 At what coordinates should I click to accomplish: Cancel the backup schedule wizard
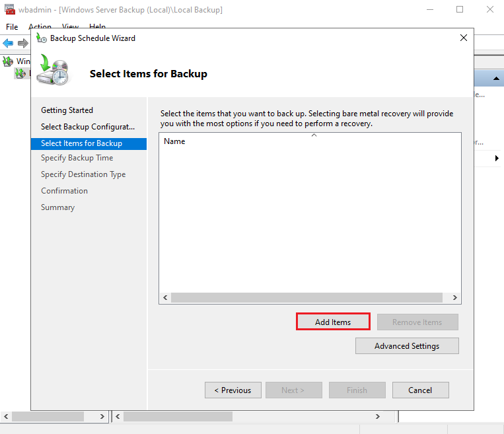[x=420, y=390]
